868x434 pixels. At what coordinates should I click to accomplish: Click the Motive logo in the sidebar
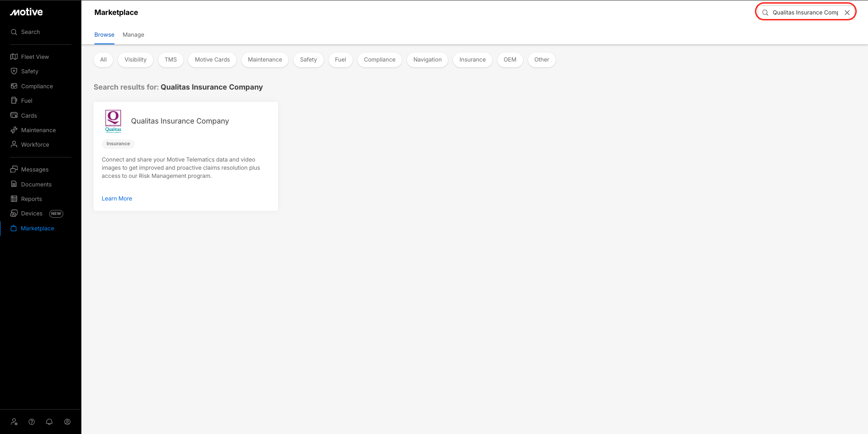click(26, 12)
